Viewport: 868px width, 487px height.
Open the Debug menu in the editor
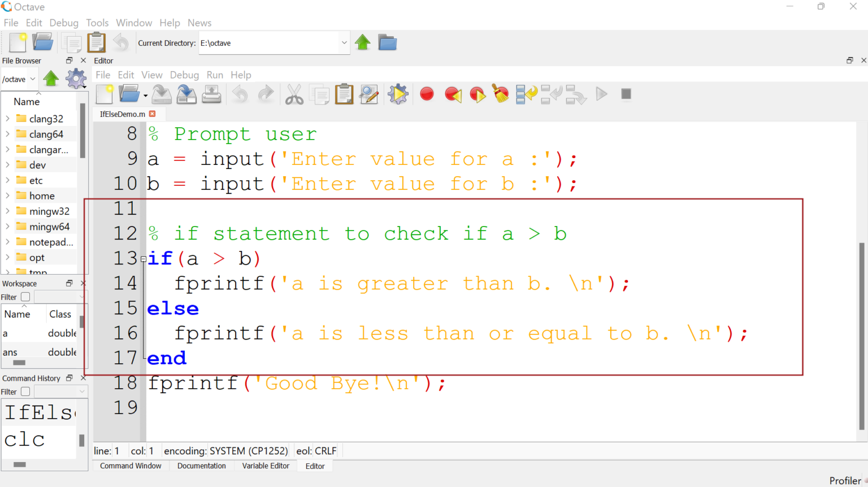183,75
